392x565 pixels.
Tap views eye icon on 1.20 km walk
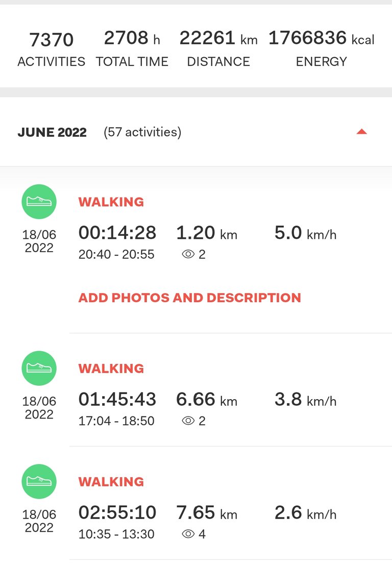(188, 254)
